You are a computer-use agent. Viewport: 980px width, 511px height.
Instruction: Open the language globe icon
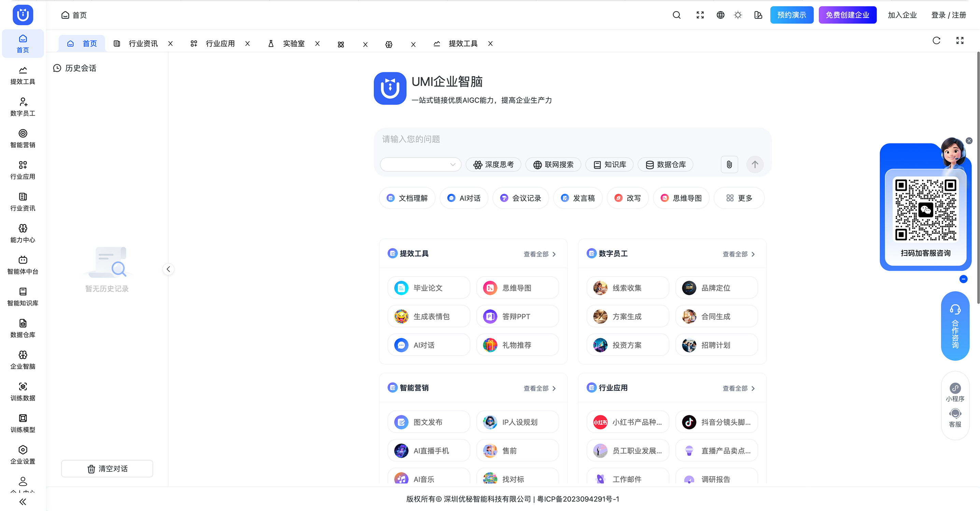click(x=720, y=15)
